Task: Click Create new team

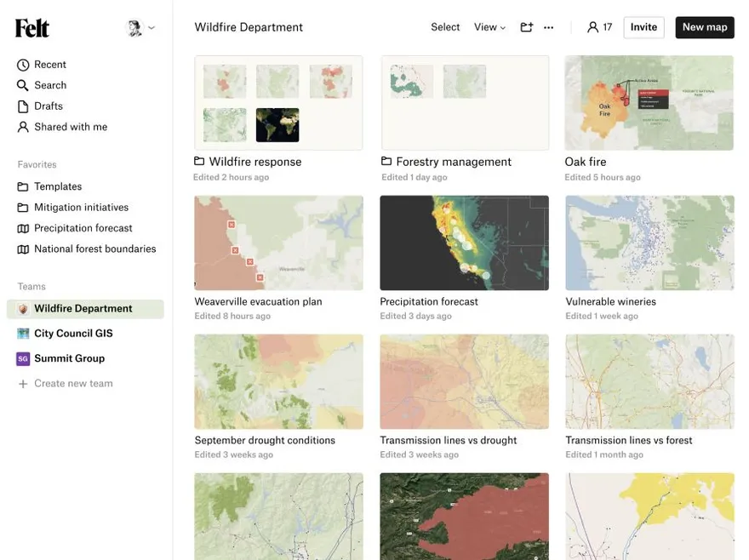Action: pyautogui.click(x=73, y=383)
